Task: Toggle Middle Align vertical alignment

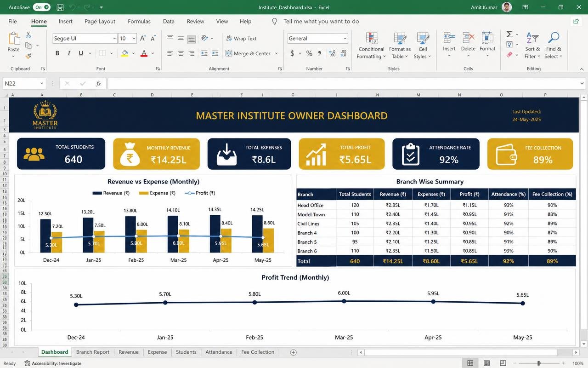Action: click(181, 39)
